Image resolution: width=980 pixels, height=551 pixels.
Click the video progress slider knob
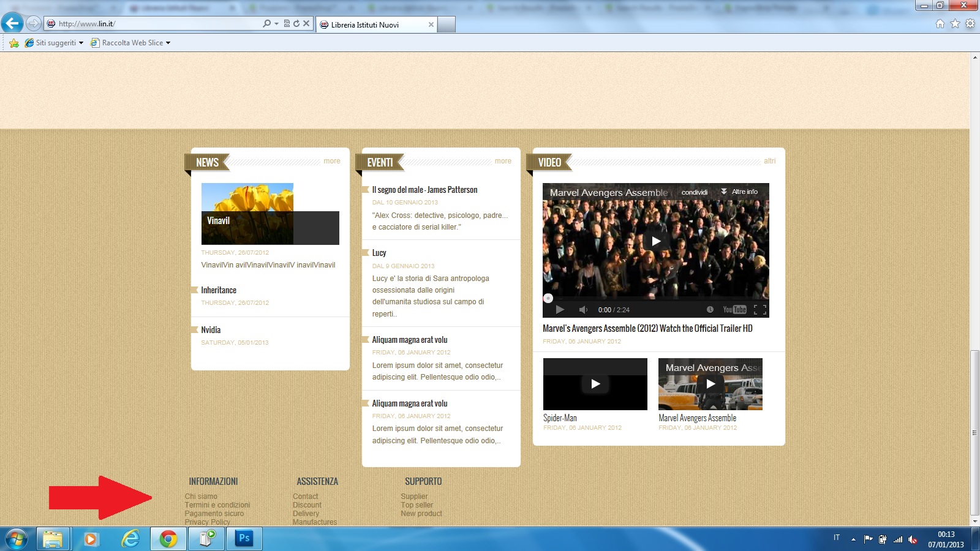(548, 298)
